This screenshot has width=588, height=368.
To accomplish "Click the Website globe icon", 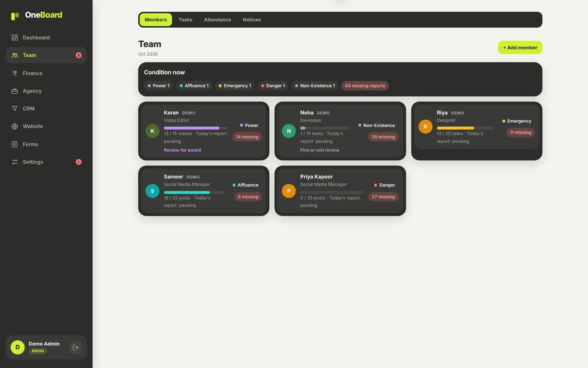I will [15, 126].
